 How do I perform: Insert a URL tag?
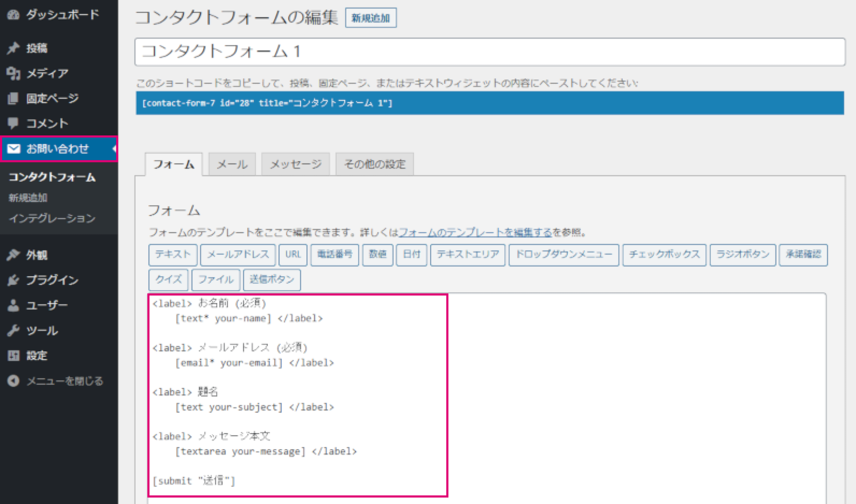(293, 254)
